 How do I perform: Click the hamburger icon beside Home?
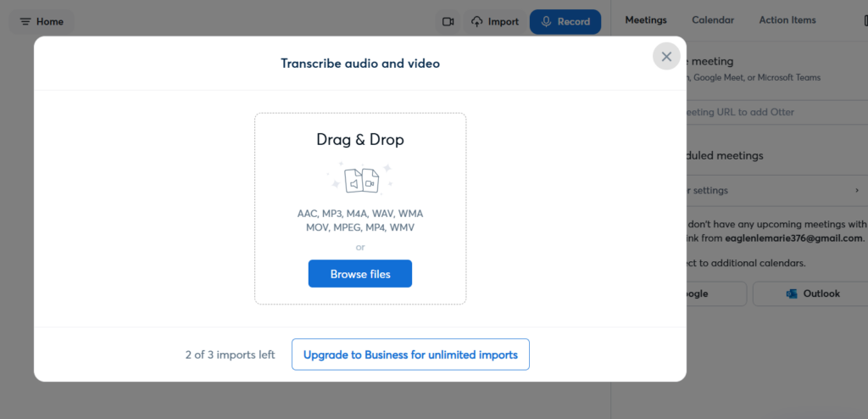tap(25, 21)
